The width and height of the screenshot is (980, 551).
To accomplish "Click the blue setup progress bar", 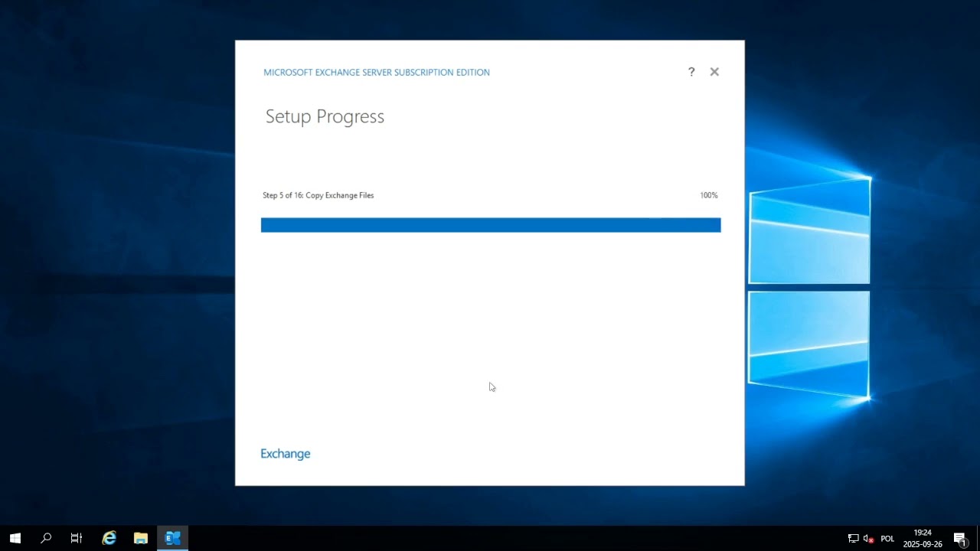I will (491, 225).
